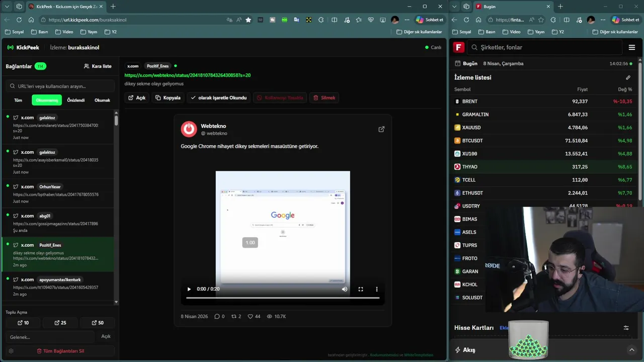The image size is (644, 362).
Task: Select the THYAO watchlist row
Action: click(543, 166)
